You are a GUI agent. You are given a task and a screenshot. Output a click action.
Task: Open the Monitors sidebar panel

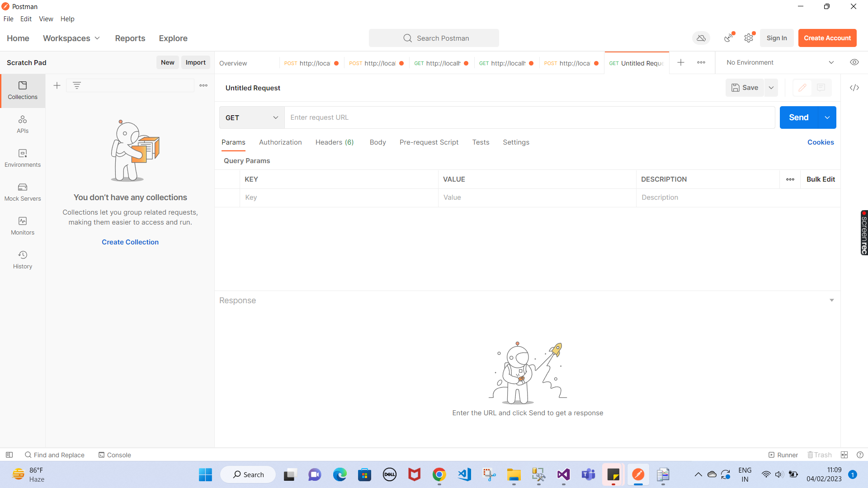tap(23, 226)
